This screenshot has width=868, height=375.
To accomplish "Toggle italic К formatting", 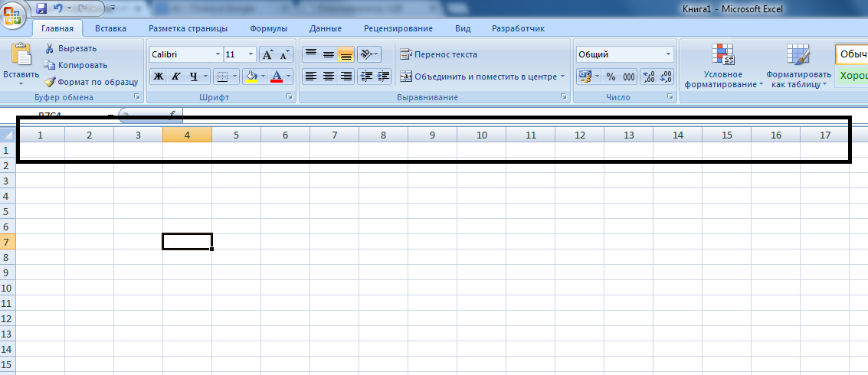I will point(175,77).
